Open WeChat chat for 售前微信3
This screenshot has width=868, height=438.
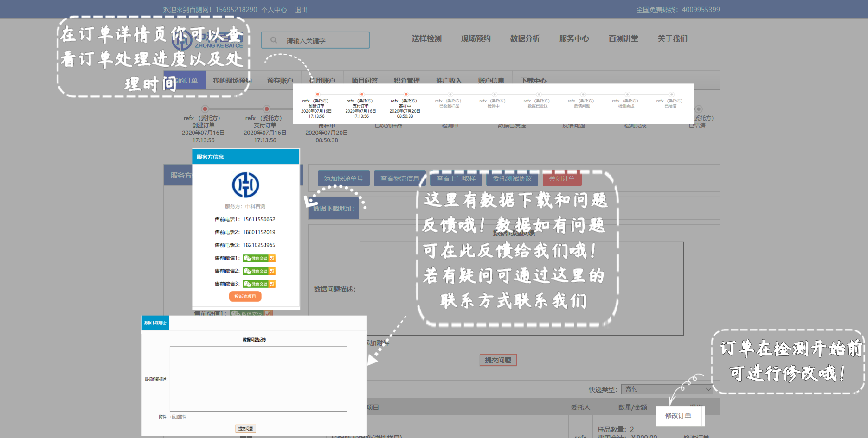256,284
